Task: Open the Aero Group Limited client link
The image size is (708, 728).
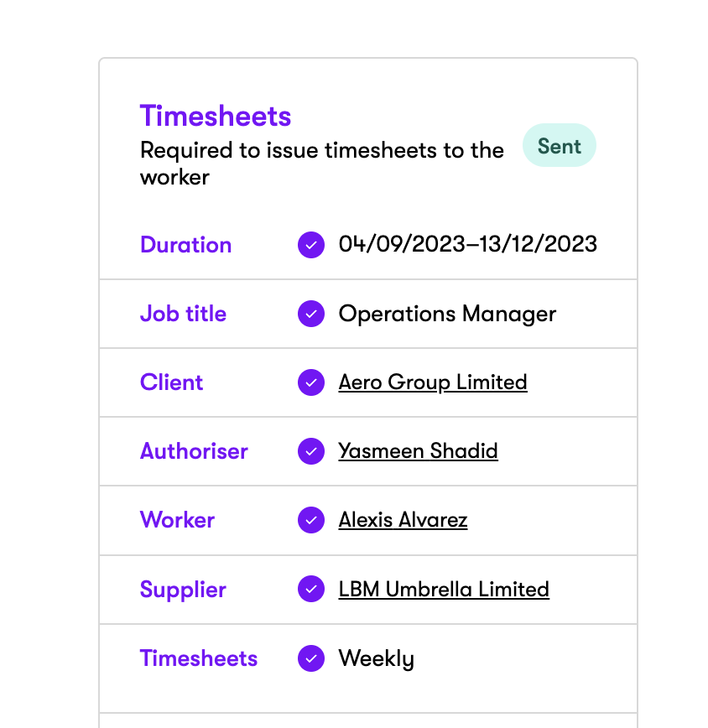Action: 433,382
